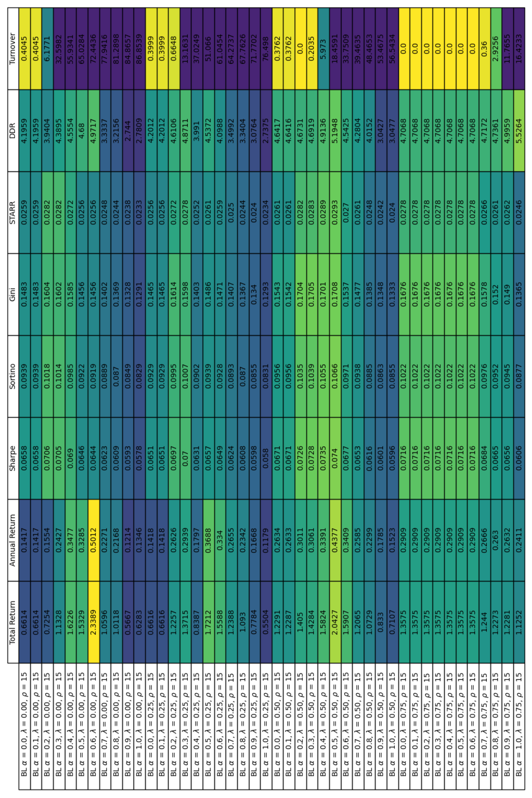
Task: Select the STARR cell 0.0233
Action: click(x=140, y=213)
